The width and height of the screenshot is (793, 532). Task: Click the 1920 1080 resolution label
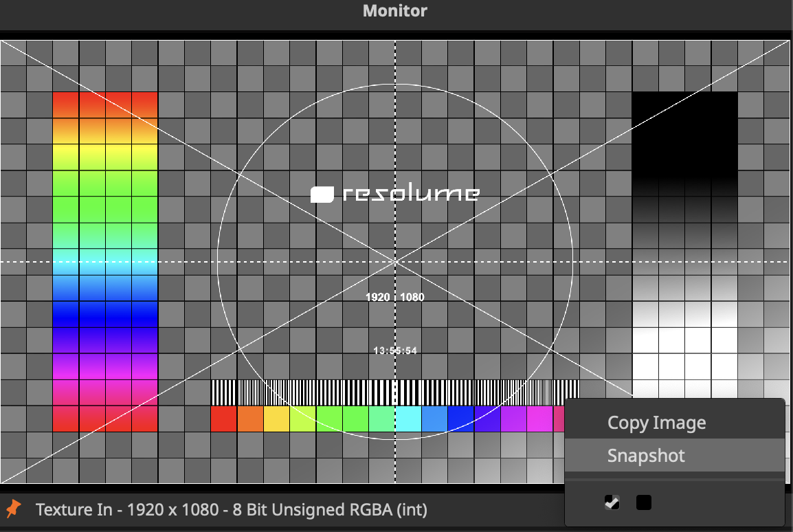pyautogui.click(x=395, y=297)
